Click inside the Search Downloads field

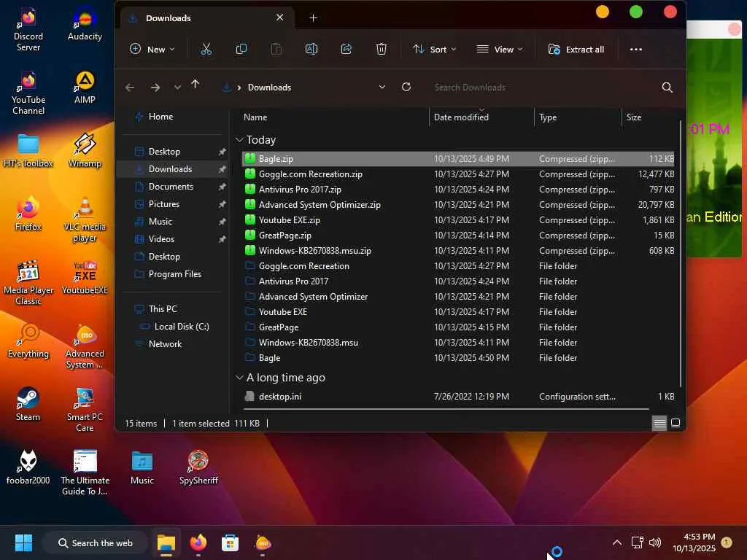pyautogui.click(x=540, y=87)
